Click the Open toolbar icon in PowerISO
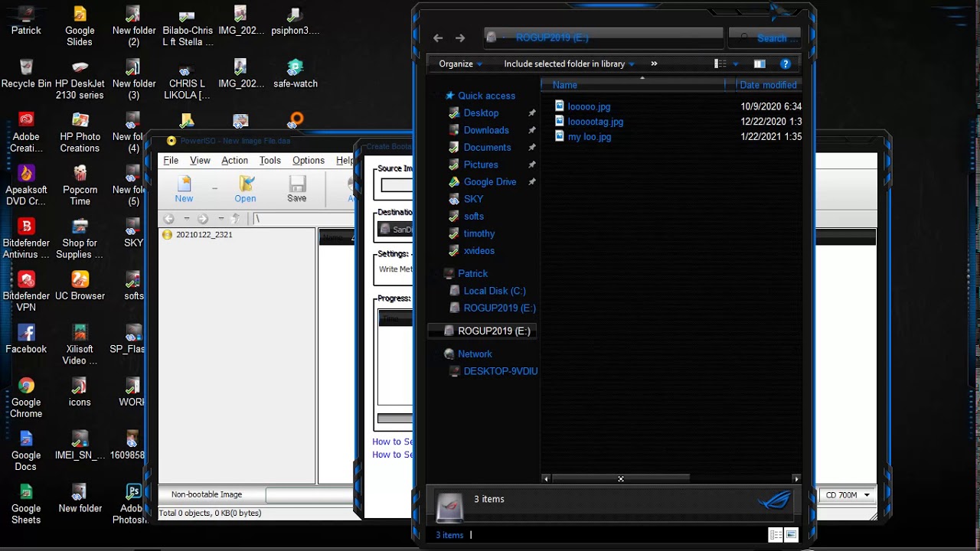 245,189
